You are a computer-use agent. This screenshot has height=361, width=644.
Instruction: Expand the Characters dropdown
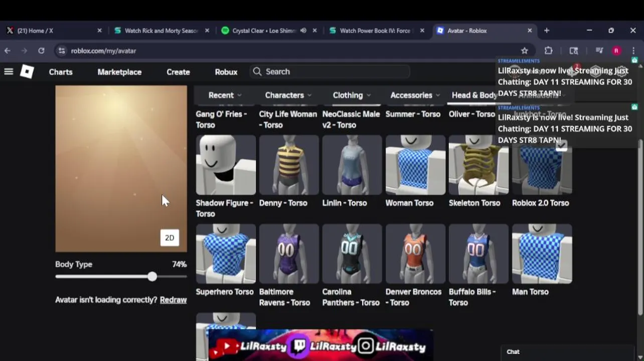pyautogui.click(x=288, y=95)
